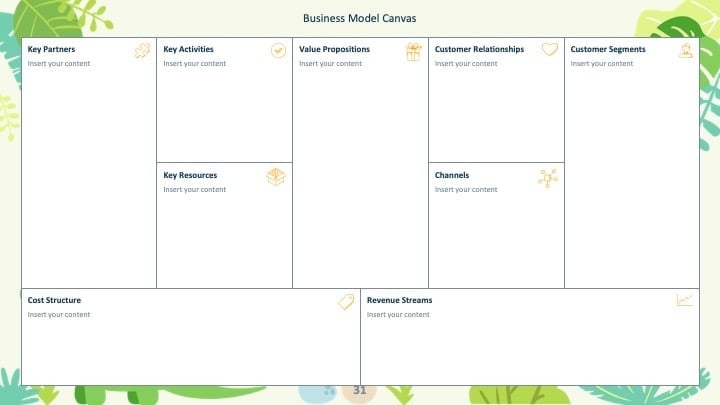Select the Customer Relationships heading
720x405 pixels.
(x=479, y=49)
